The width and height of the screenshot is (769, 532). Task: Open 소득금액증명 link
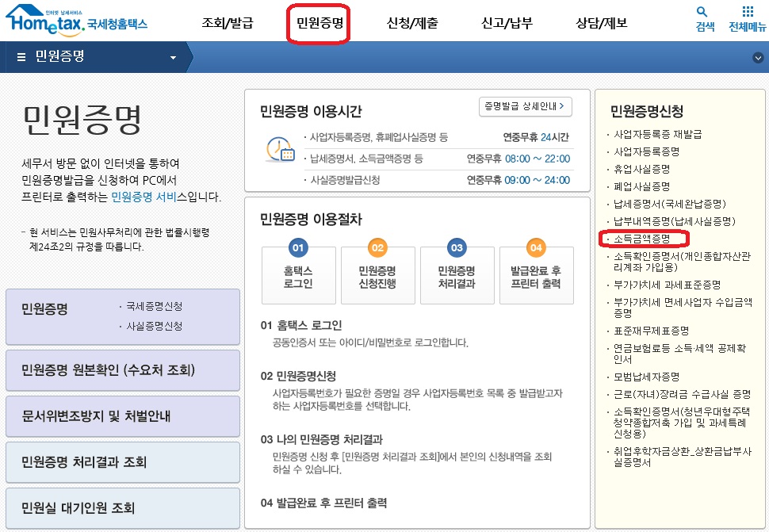coord(641,239)
